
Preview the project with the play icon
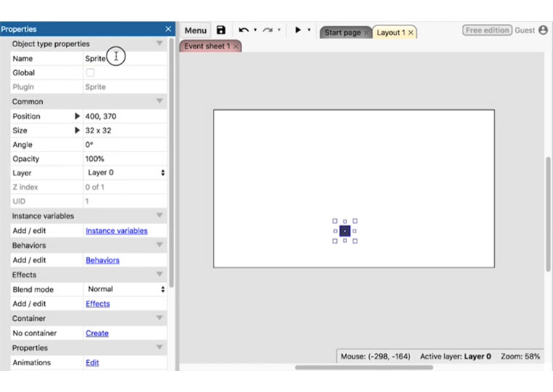tap(298, 30)
